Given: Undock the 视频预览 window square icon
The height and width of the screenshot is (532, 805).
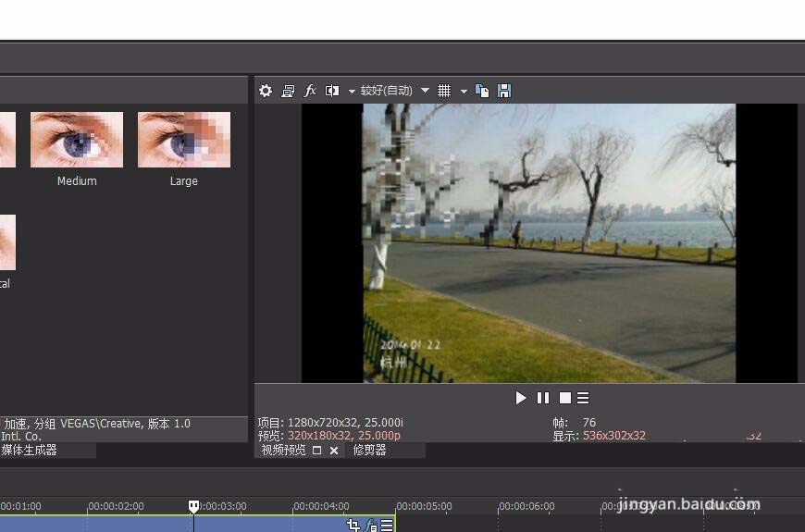Looking at the screenshot, I should pos(316,451).
